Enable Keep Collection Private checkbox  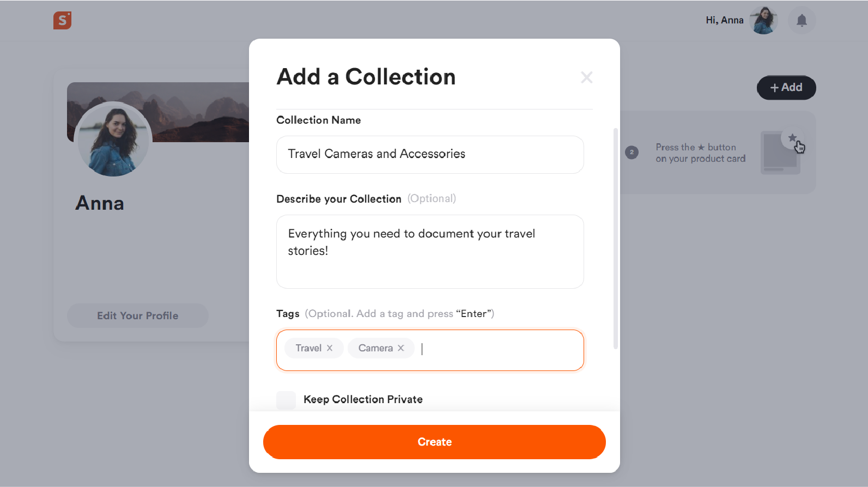(x=286, y=400)
